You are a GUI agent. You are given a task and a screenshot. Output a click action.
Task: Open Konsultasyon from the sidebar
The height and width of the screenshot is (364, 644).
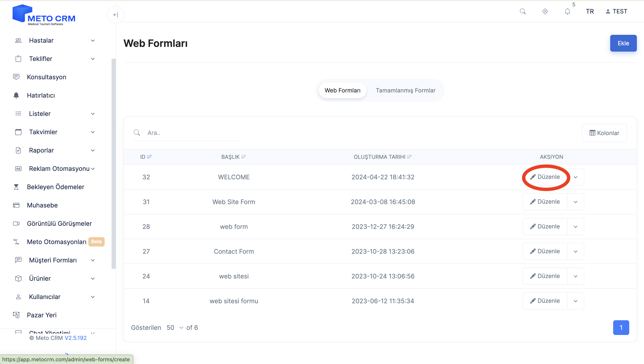(47, 77)
